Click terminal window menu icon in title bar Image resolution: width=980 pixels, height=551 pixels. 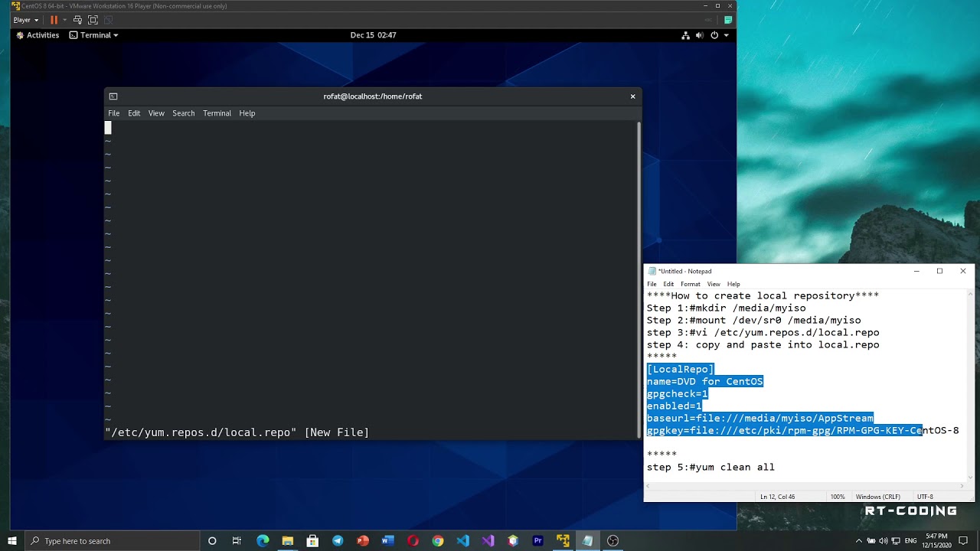113,96
